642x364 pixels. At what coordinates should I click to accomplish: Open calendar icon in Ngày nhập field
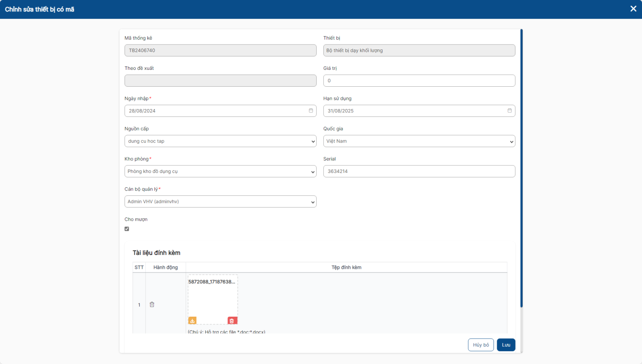[x=311, y=111]
